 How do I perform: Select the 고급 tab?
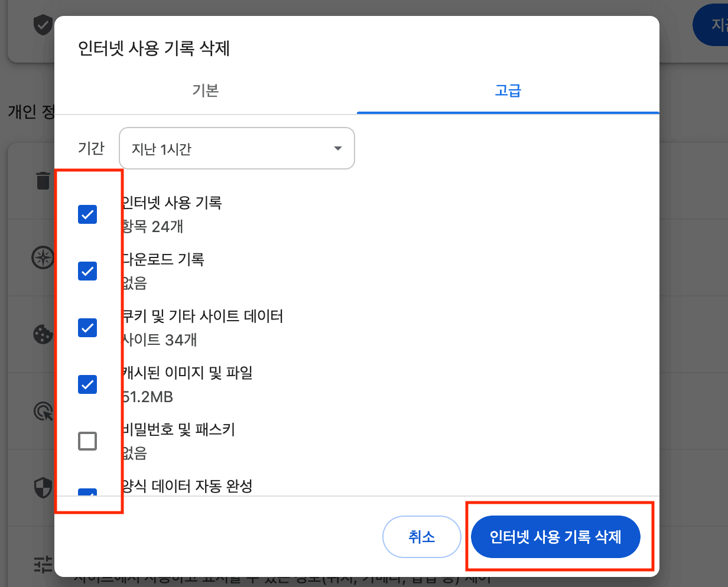[508, 91]
